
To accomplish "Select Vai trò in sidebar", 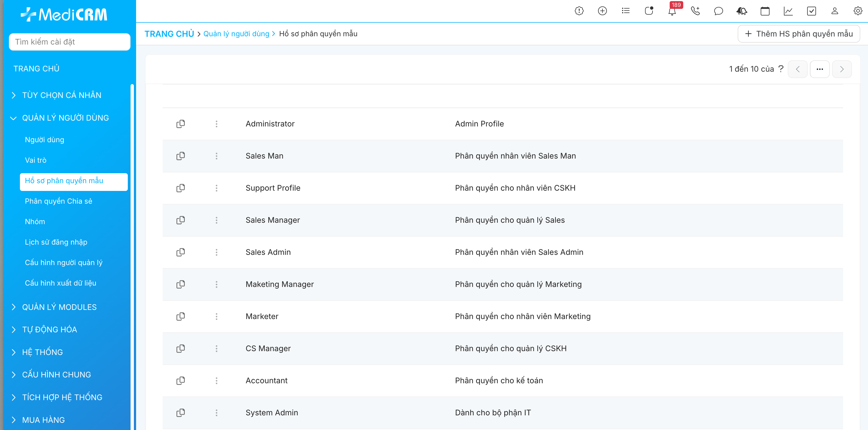I will (x=36, y=160).
